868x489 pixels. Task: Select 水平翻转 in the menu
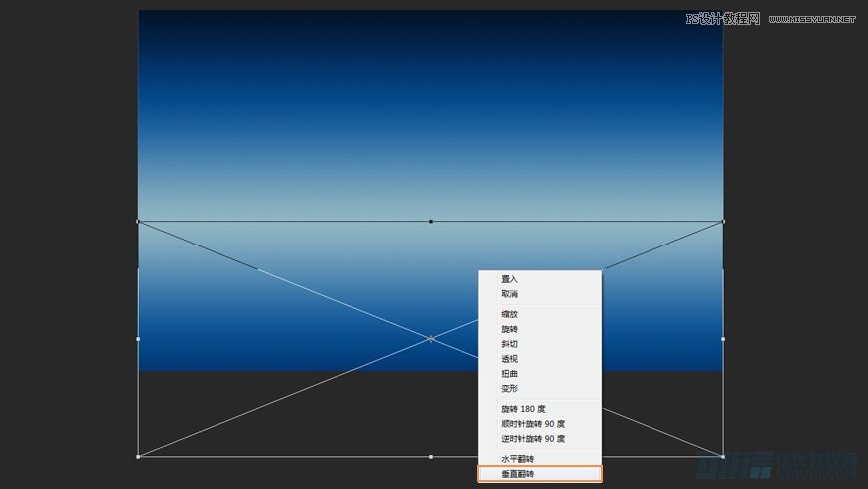517,459
